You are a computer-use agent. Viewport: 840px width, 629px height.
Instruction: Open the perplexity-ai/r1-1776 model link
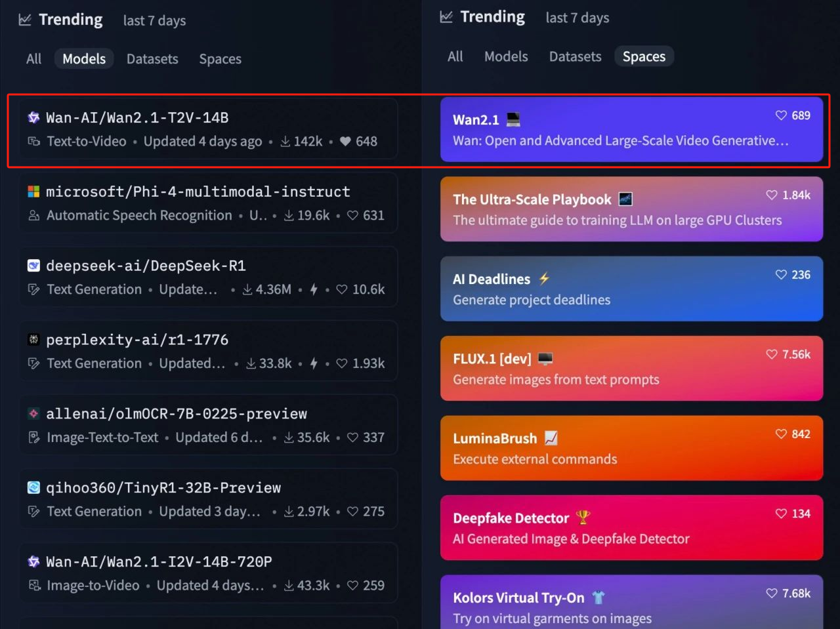[137, 340]
